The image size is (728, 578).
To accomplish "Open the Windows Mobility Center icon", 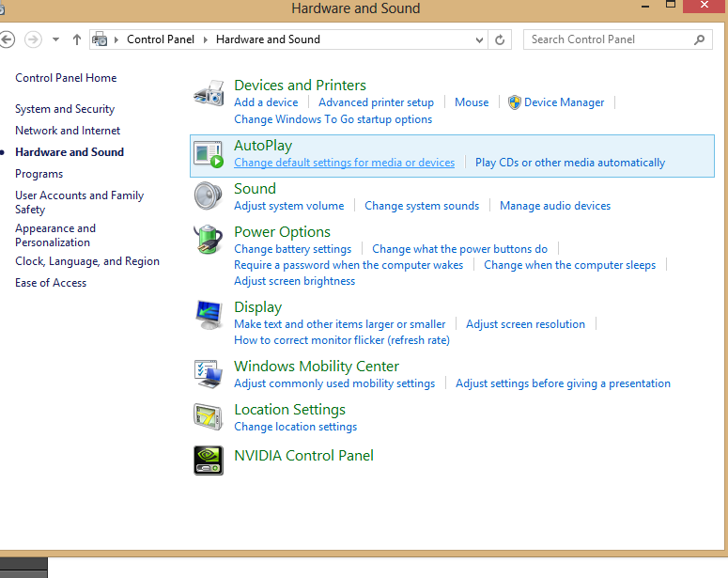I will click(209, 373).
